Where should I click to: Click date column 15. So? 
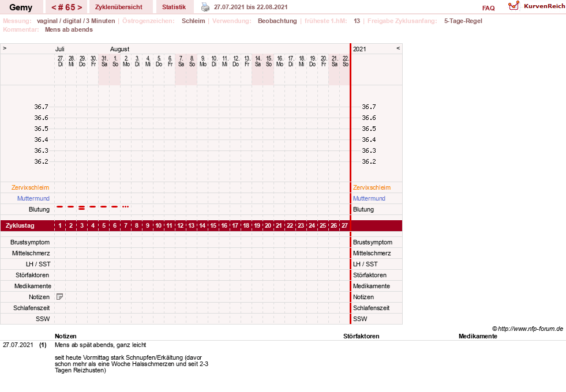click(268, 61)
